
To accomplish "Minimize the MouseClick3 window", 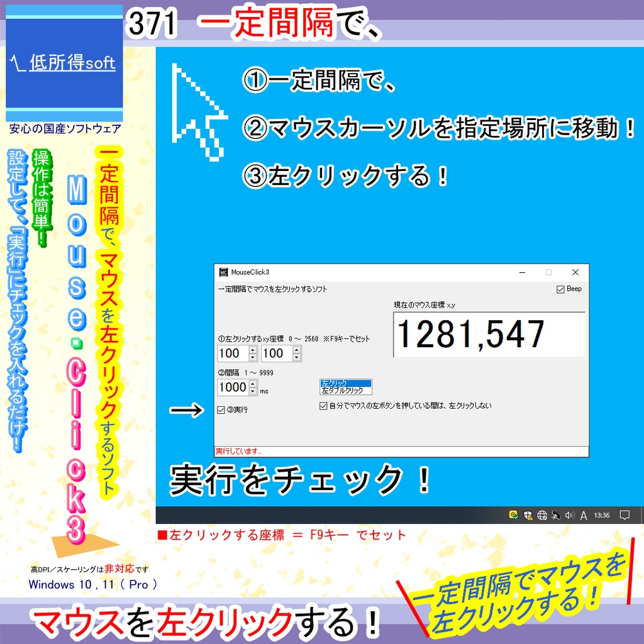I will point(522,272).
